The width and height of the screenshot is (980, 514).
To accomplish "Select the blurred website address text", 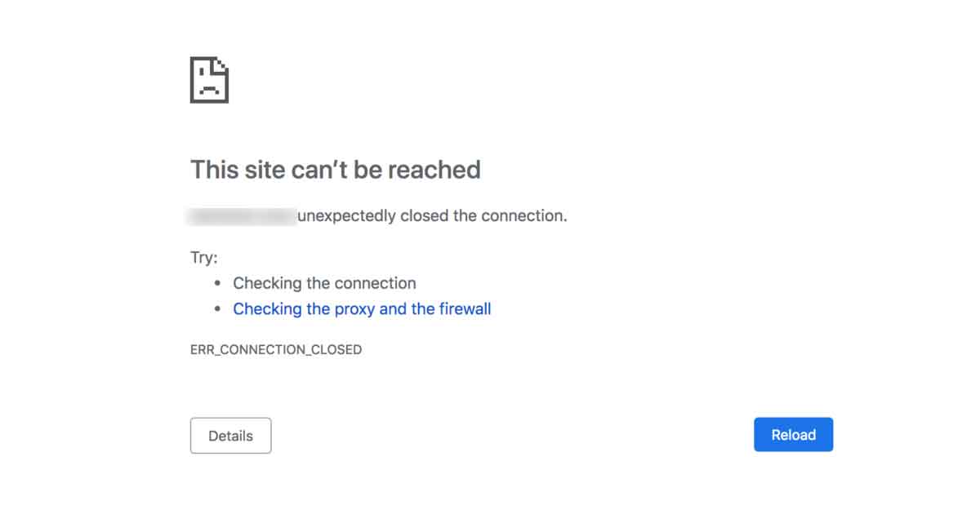I will click(242, 215).
